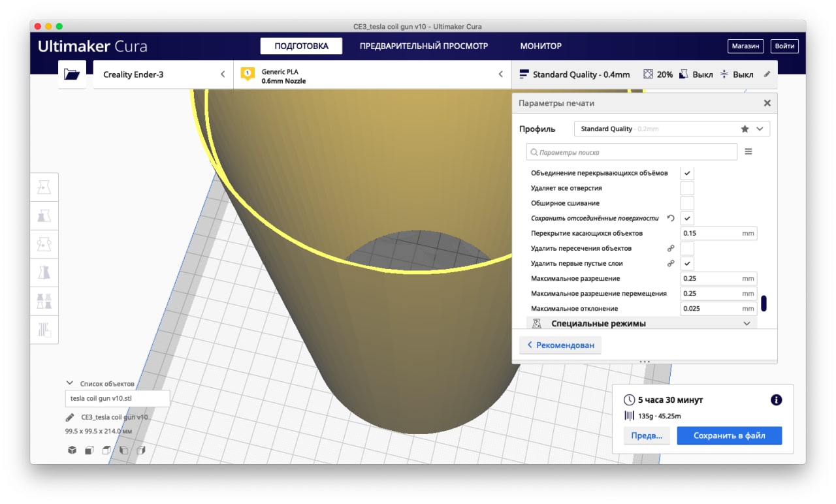This screenshot has width=836, height=504.
Task: Select the Rotate tool in left toolbar
Action: point(44,244)
